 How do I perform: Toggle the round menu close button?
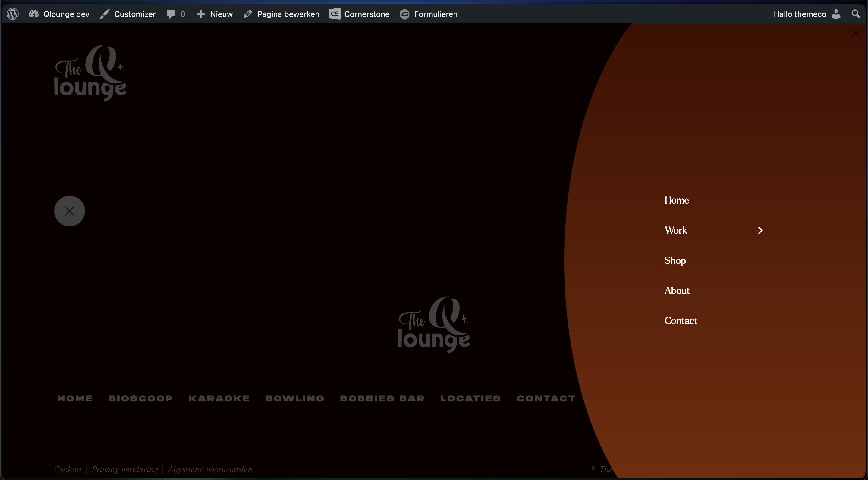click(x=69, y=211)
